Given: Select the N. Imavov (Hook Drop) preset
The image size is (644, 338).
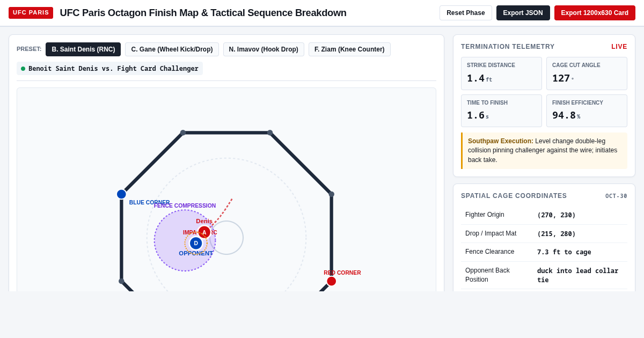Looking at the screenshot, I should tap(264, 49).
